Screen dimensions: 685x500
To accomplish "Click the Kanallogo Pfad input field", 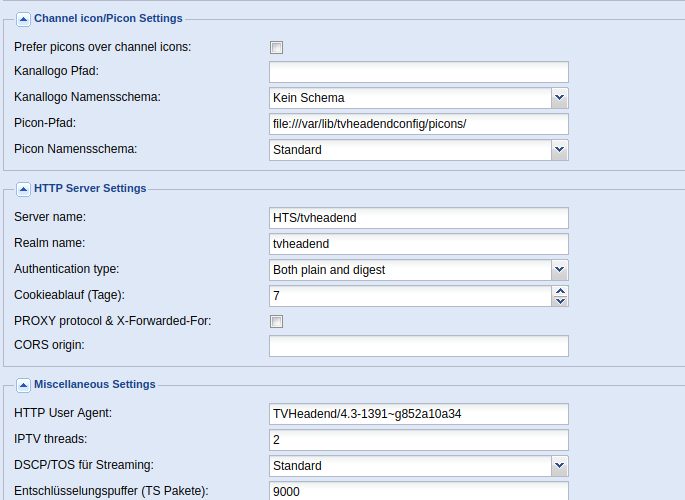I will (419, 72).
